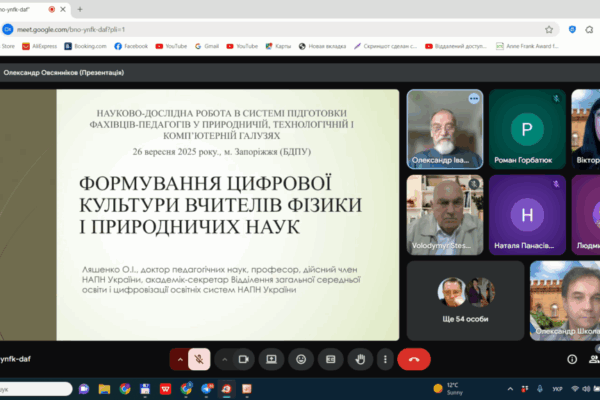Open the Booking.com bookmark

point(87,46)
